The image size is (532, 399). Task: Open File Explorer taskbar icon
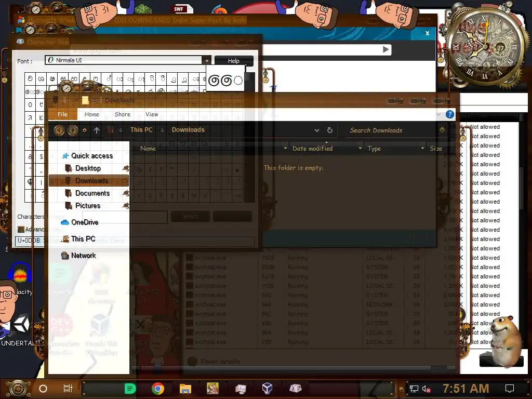[x=185, y=389]
